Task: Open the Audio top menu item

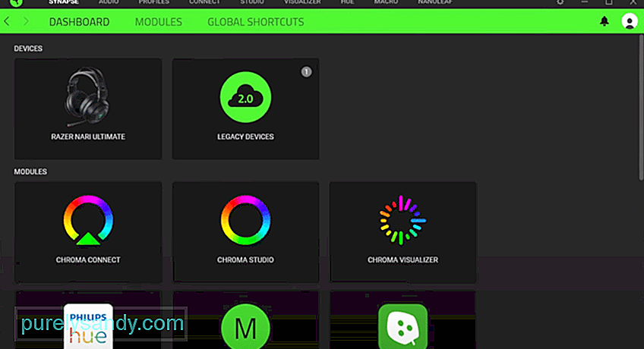Action: pos(109,2)
